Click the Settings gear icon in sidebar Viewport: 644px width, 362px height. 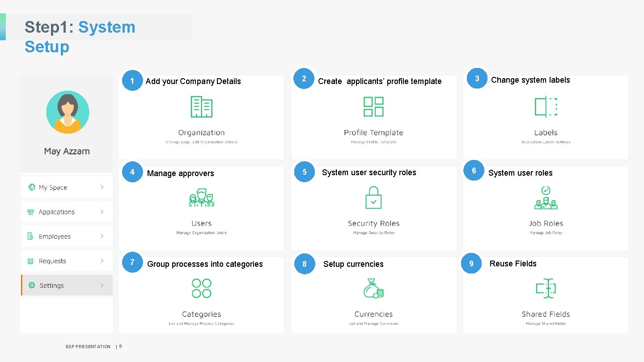31,285
